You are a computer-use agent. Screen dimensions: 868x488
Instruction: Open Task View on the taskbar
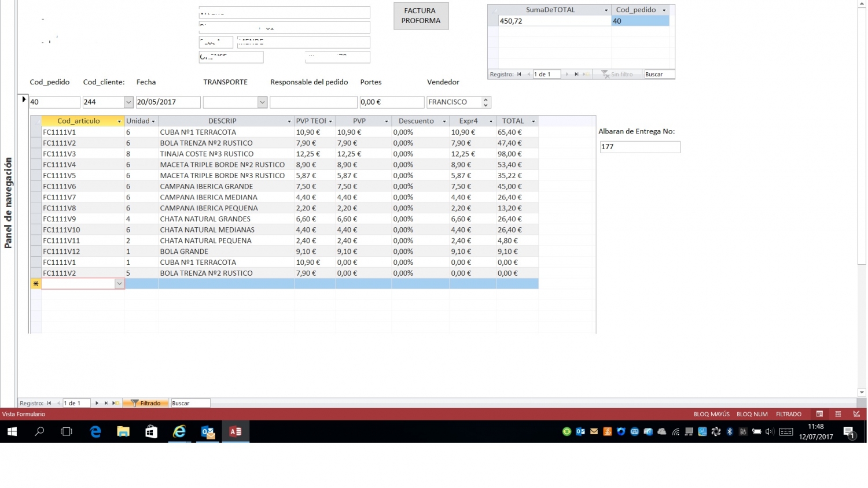67,431
